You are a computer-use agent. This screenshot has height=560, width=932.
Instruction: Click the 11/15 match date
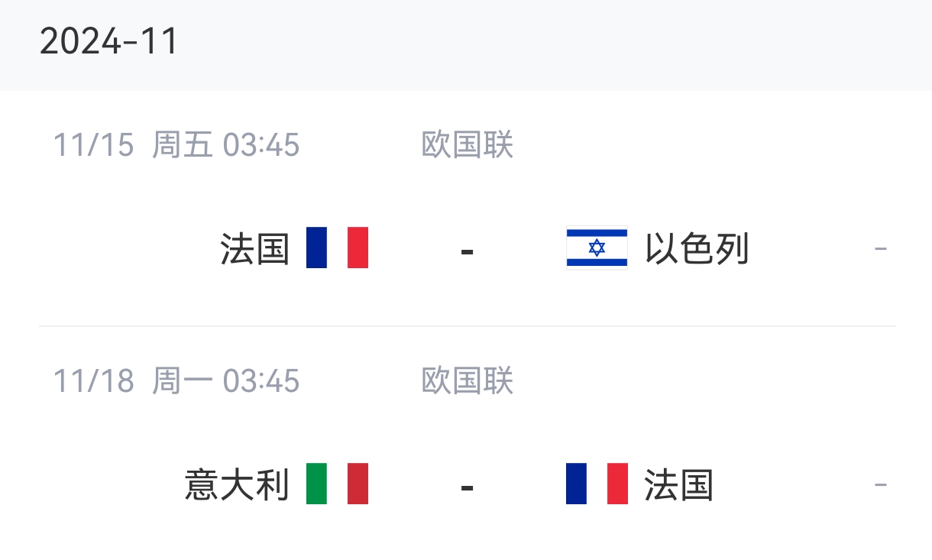[x=93, y=144]
